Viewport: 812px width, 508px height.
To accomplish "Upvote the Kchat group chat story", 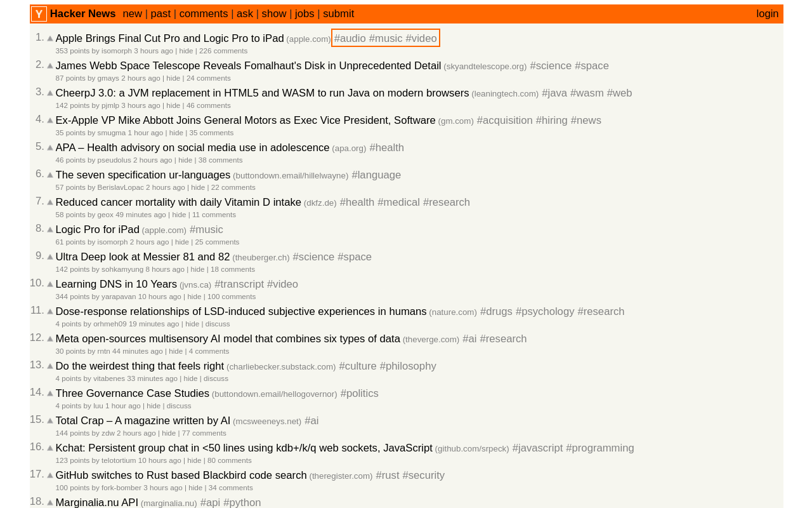I will (50, 448).
